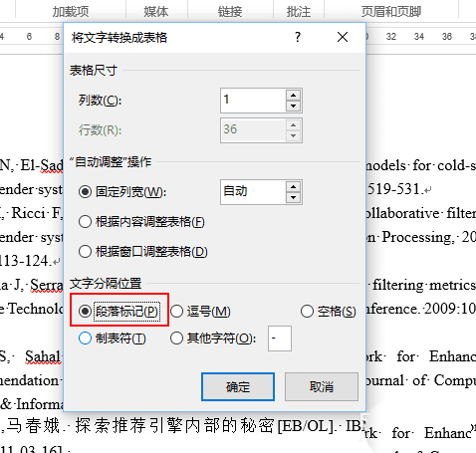The image size is (476, 453).
Task: Increase fixed column width spinner up arrow
Action: (x=293, y=187)
